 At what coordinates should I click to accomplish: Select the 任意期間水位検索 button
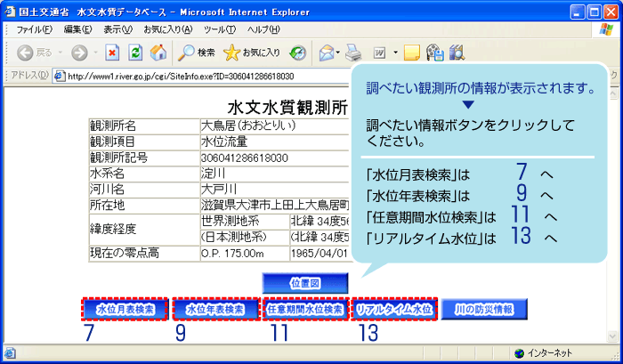click(x=304, y=310)
